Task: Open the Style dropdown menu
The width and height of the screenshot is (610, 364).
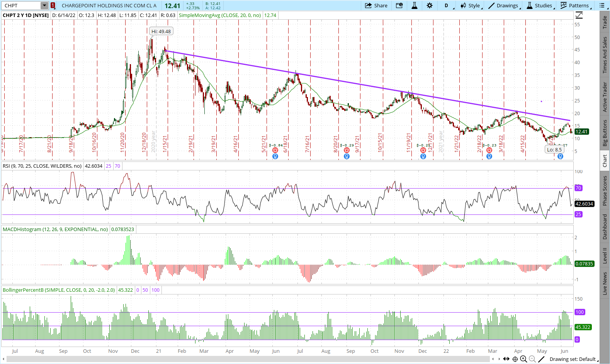Action: [471, 5]
